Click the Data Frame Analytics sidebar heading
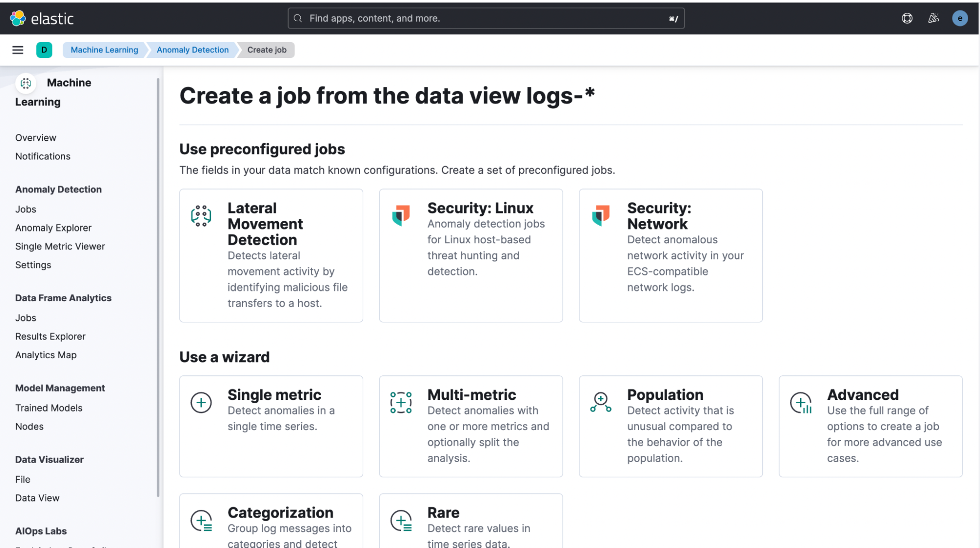The width and height of the screenshot is (980, 548). (x=63, y=298)
